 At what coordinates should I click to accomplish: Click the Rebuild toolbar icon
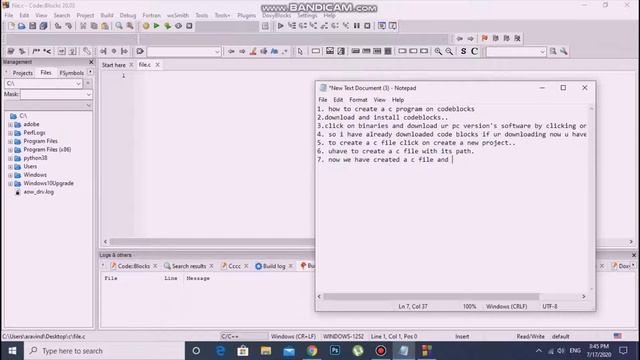click(178, 26)
